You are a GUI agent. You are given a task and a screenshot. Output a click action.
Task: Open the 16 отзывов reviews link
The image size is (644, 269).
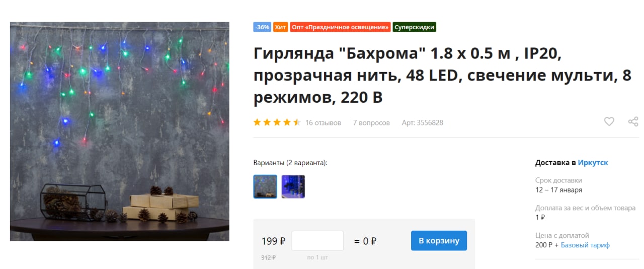[x=323, y=122]
